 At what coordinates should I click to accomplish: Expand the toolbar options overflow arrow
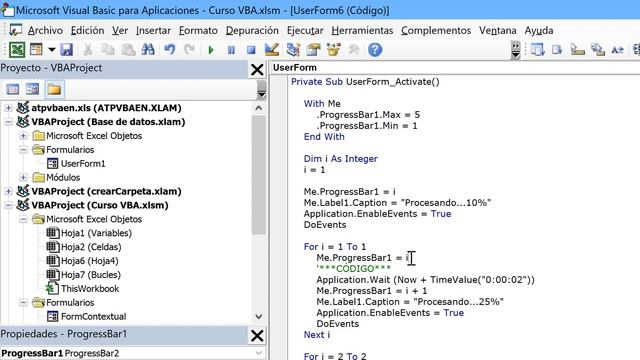click(x=516, y=50)
